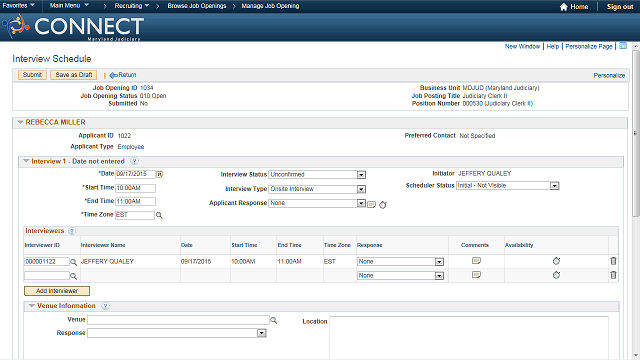The image size is (640, 360).
Task: Click the Time Zone lookup magnifier
Action: click(x=159, y=215)
